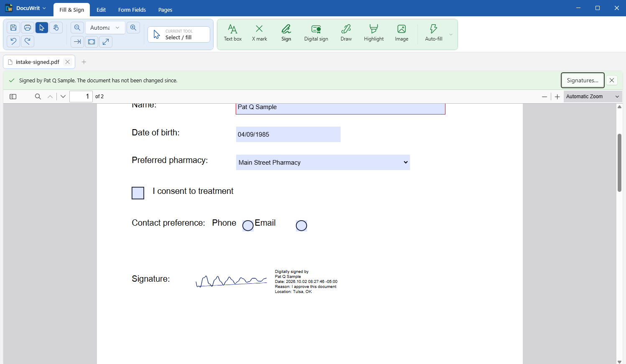Redo the last action
The image size is (626, 364).
point(28,41)
